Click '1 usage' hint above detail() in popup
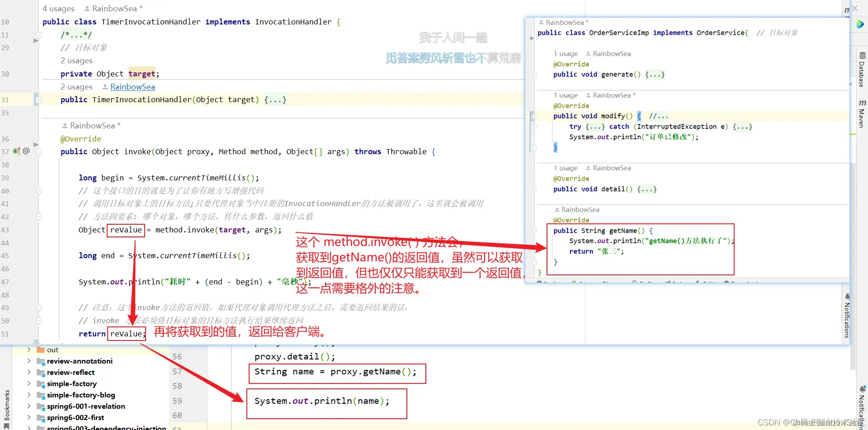Image resolution: width=868 pixels, height=430 pixels. [566, 168]
